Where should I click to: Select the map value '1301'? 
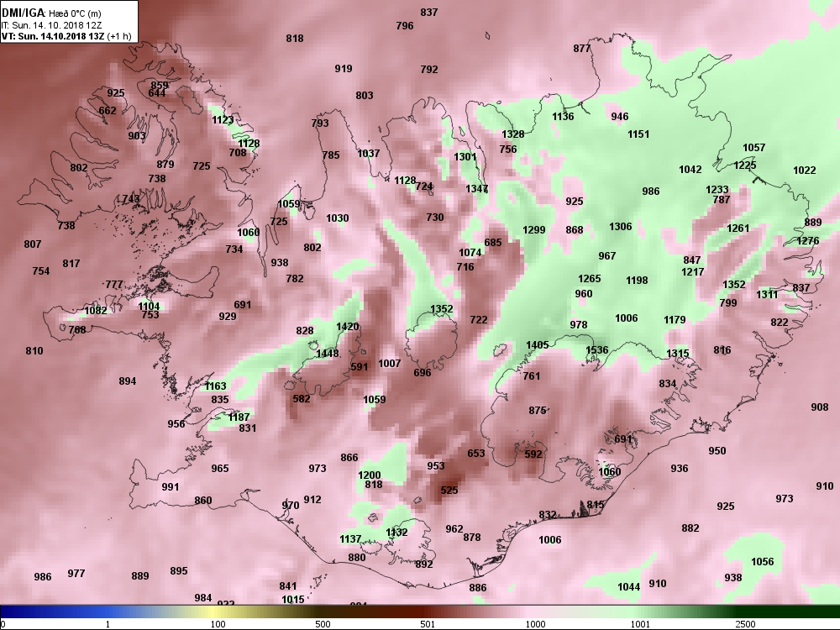click(x=465, y=156)
